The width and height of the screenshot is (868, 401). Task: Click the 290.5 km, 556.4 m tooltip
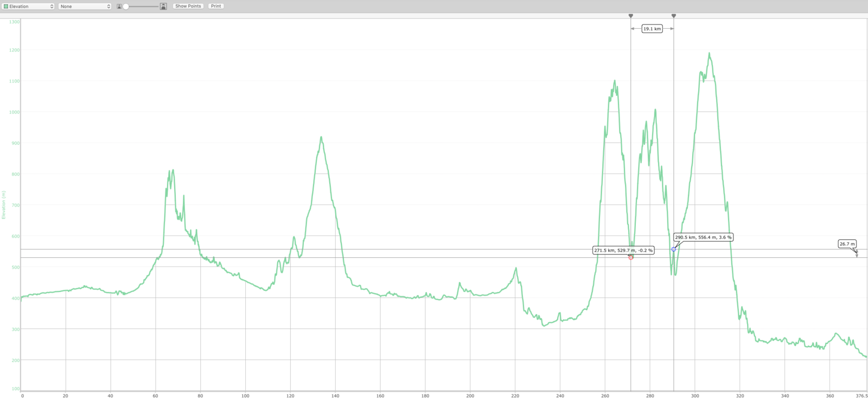[x=703, y=237]
